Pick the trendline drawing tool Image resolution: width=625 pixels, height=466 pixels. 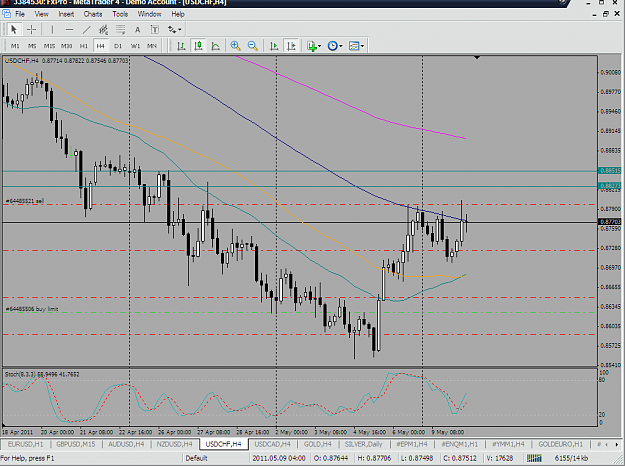pyautogui.click(x=86, y=29)
